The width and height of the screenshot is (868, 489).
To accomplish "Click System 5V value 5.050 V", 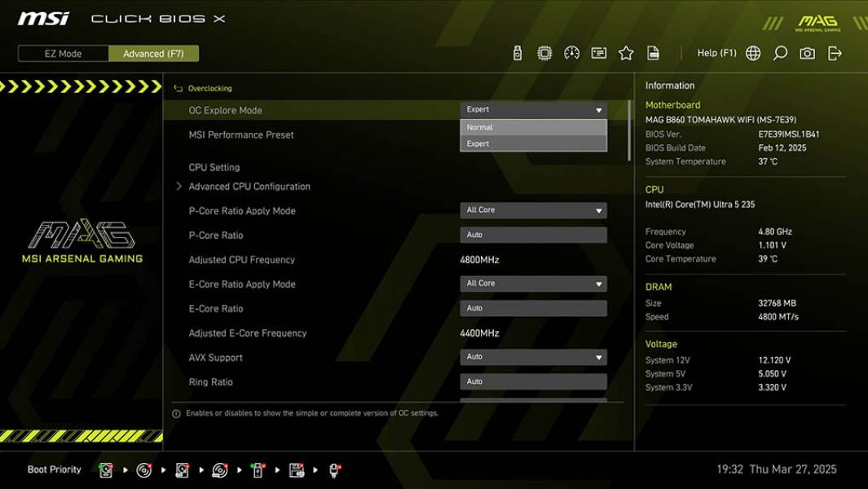I will click(x=772, y=374).
